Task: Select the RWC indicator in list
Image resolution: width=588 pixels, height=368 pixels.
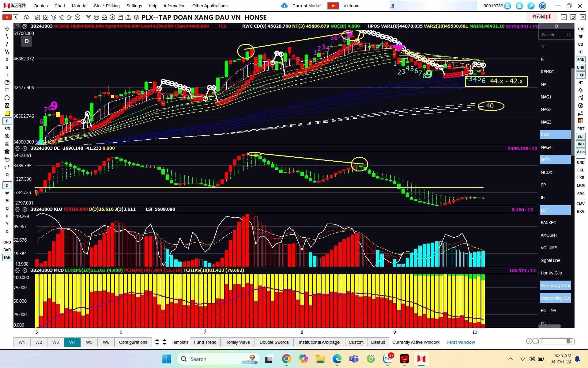Action: click(555, 134)
